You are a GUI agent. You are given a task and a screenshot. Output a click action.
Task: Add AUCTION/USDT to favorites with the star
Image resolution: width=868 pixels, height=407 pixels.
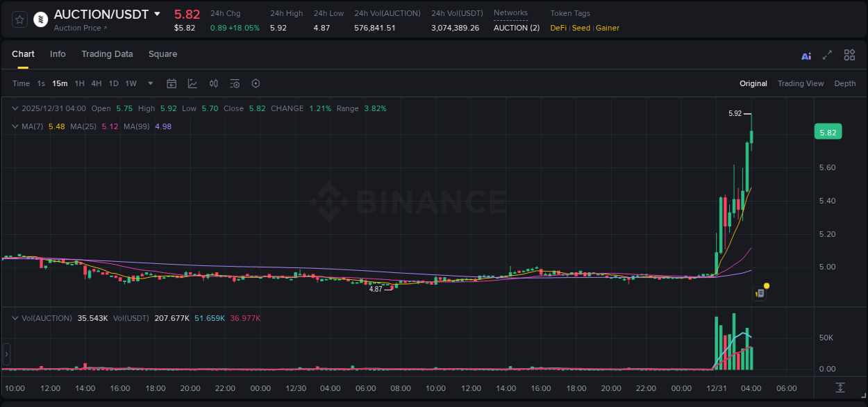20,19
